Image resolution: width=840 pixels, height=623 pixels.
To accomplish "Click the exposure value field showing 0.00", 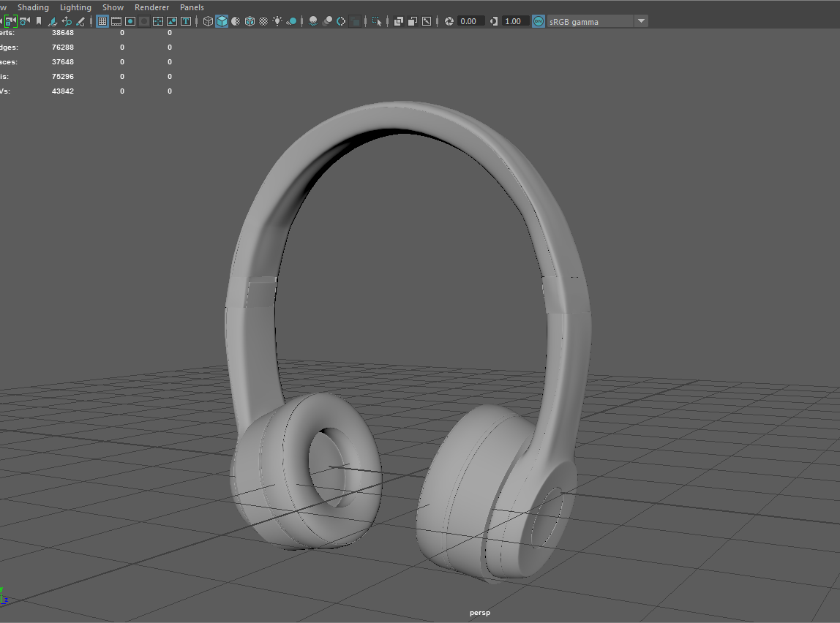I will tap(470, 21).
